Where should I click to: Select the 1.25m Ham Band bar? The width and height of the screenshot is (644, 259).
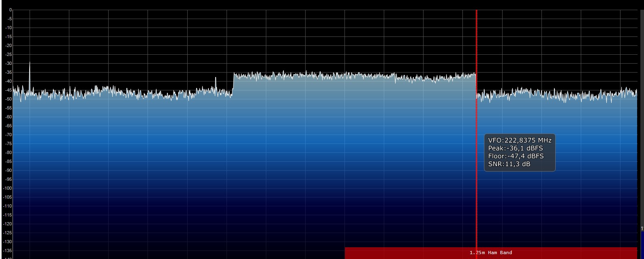(x=491, y=253)
